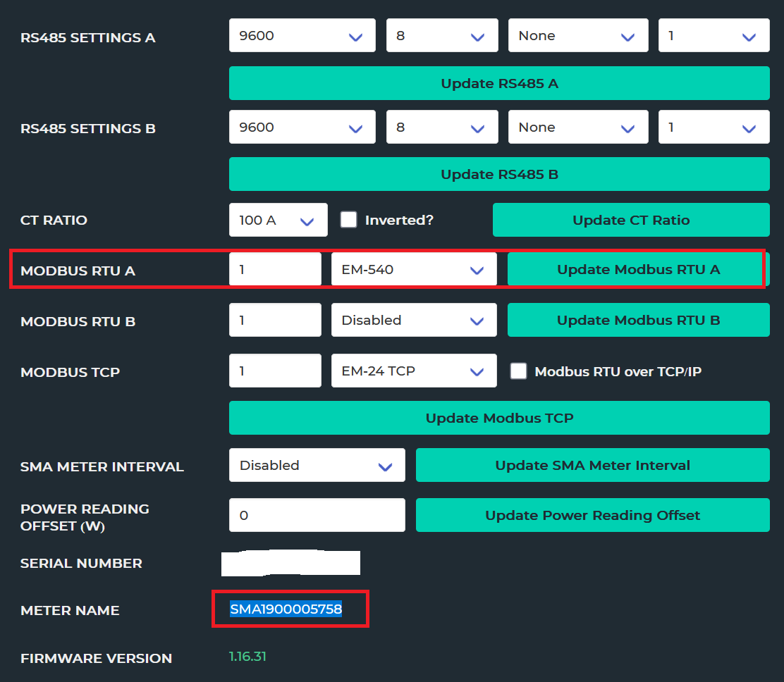Open the CT Ratio 100 A dropdown
The height and width of the screenshot is (682, 784).
pyautogui.click(x=278, y=221)
